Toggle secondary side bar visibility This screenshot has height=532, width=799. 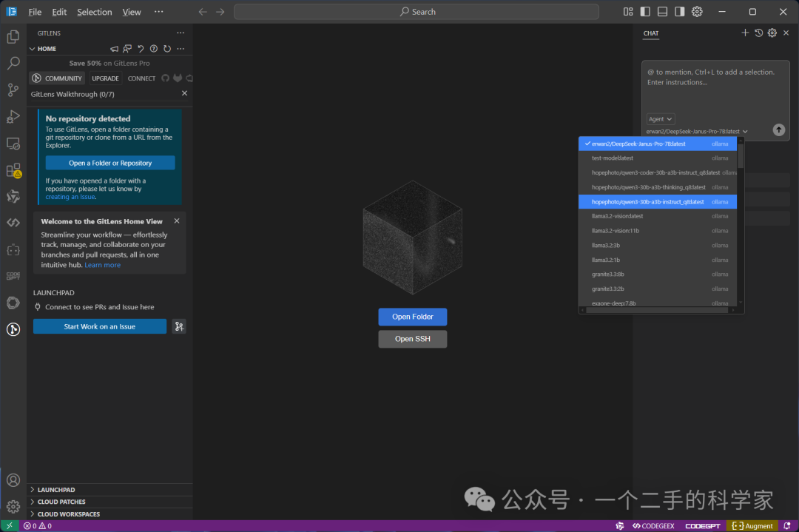[680, 12]
